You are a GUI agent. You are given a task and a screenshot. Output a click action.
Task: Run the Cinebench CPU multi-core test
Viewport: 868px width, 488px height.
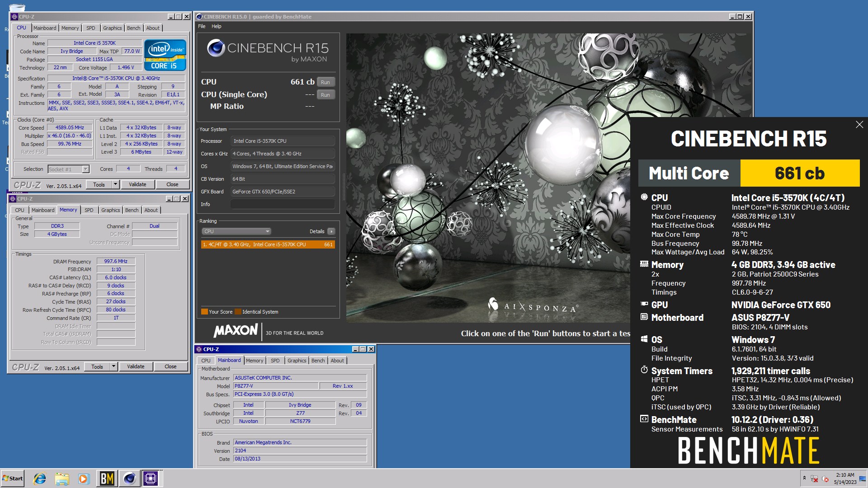pos(325,82)
